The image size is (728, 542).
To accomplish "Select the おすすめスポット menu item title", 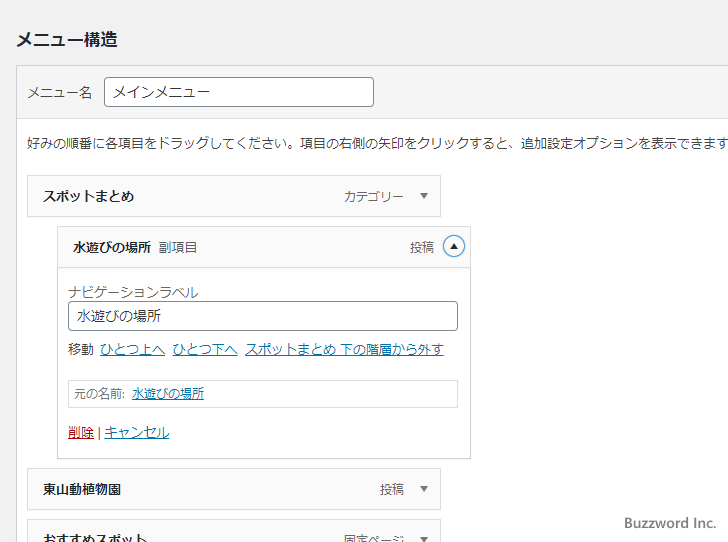I will point(95,538).
